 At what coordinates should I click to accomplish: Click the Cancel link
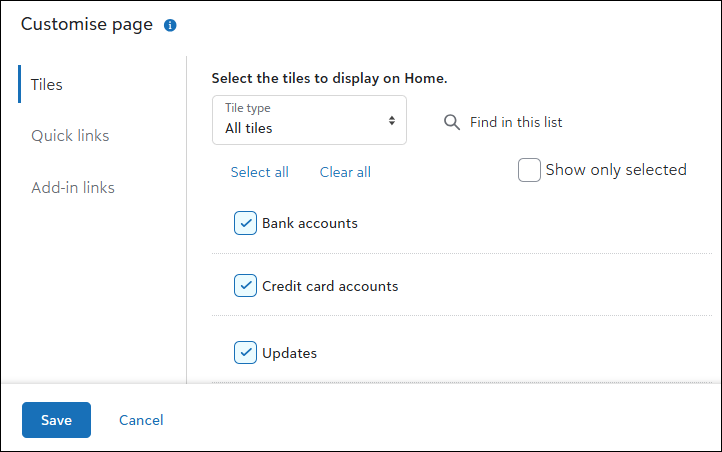point(141,420)
